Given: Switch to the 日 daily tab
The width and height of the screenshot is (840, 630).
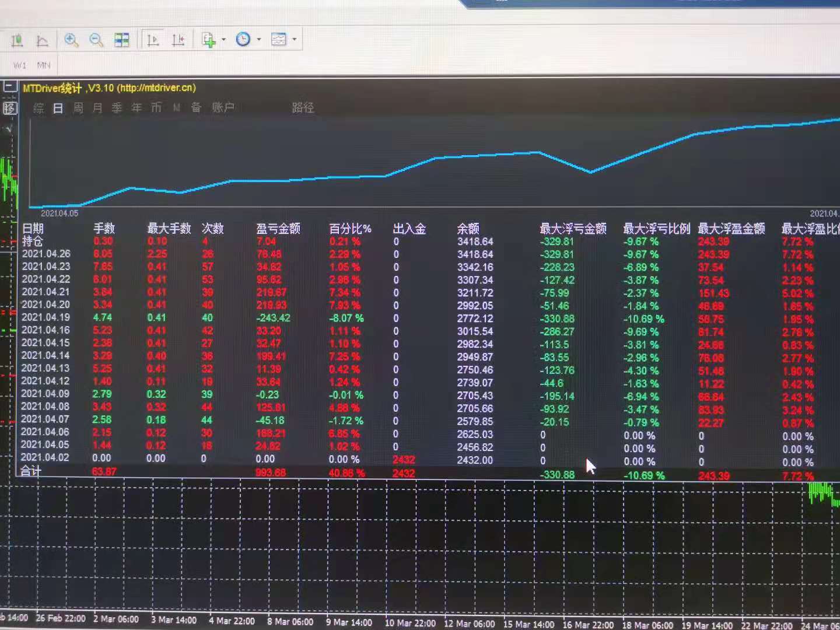Looking at the screenshot, I should [x=58, y=108].
